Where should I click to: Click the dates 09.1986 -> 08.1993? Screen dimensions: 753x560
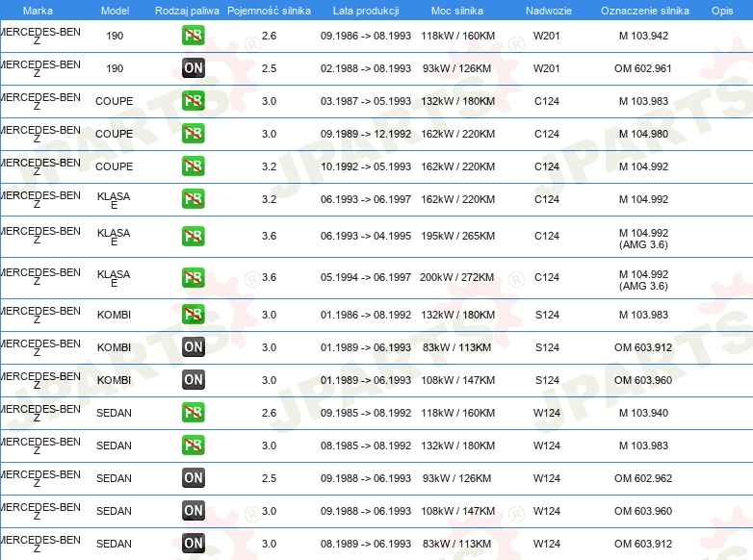[x=366, y=36]
